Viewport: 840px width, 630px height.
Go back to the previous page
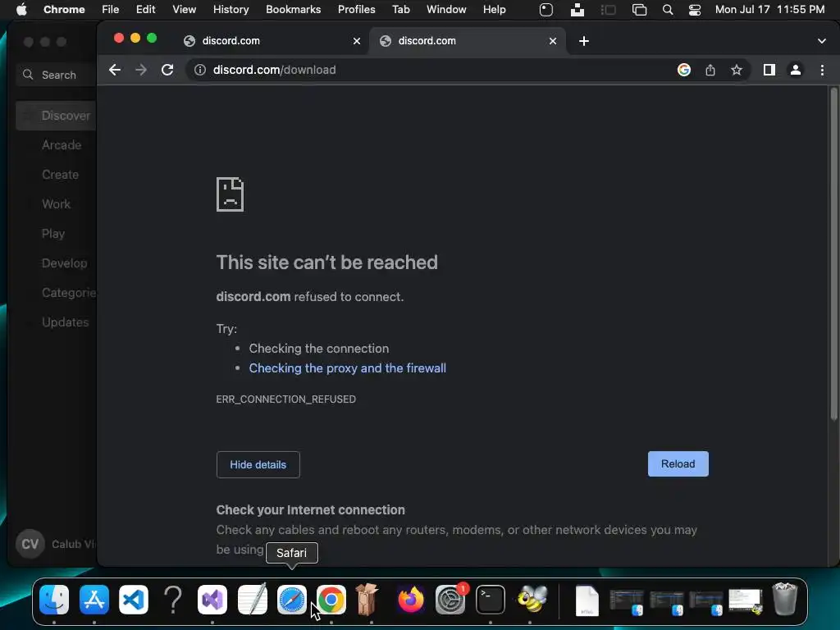click(x=115, y=70)
